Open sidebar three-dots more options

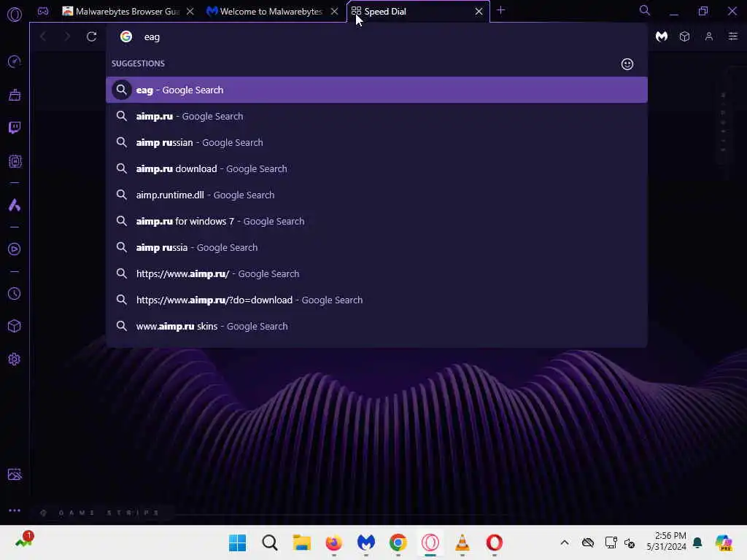[15, 510]
